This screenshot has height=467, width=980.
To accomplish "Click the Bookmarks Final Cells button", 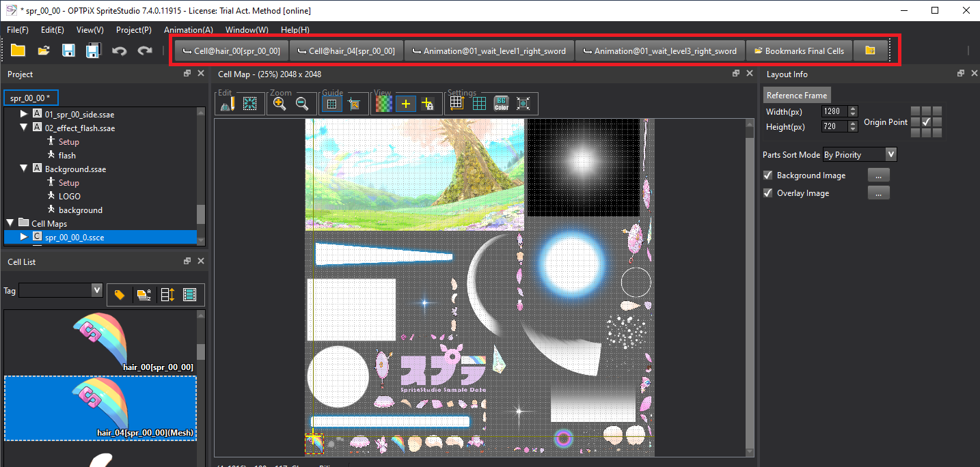I will click(x=799, y=51).
